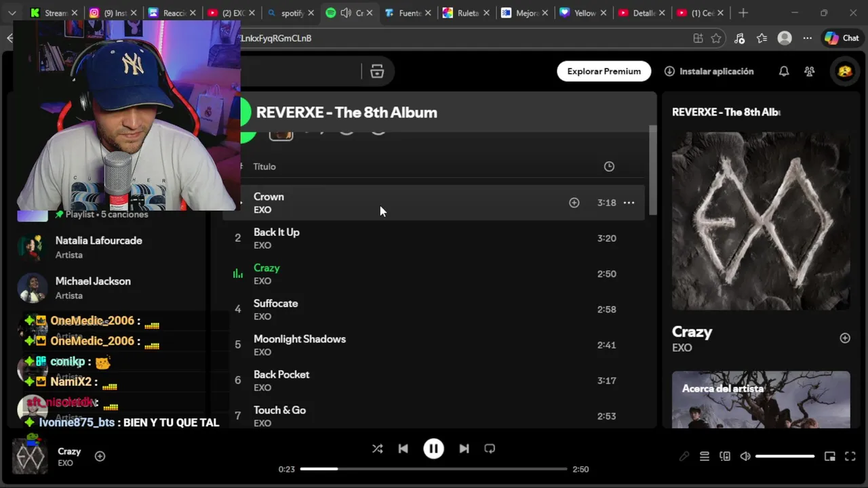Open the browser profile icon

785,38
